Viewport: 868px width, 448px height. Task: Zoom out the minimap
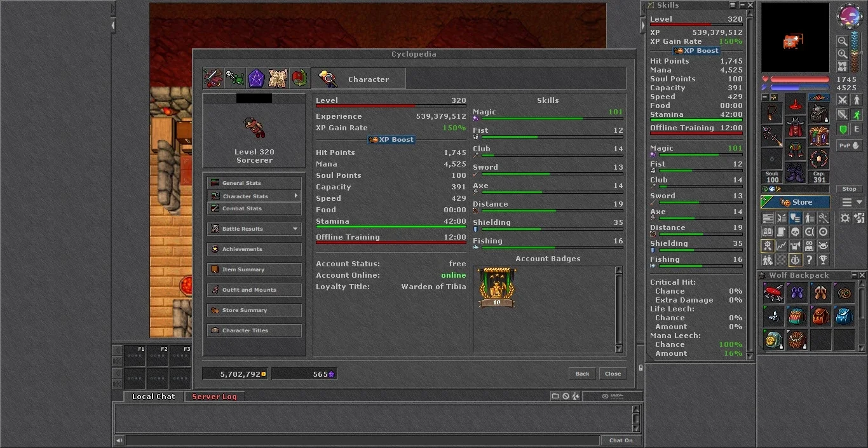[x=842, y=42]
